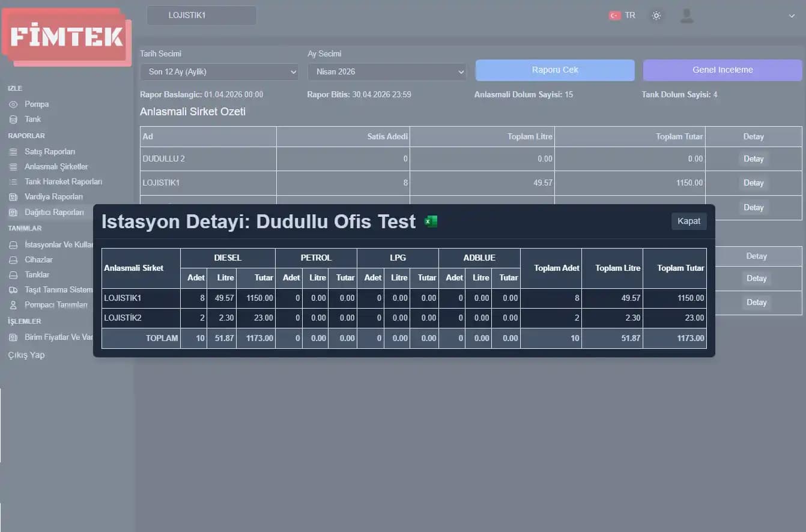Click the LOJISTIK1 field in top bar
Screen dimensions: 806x532
click(x=201, y=16)
